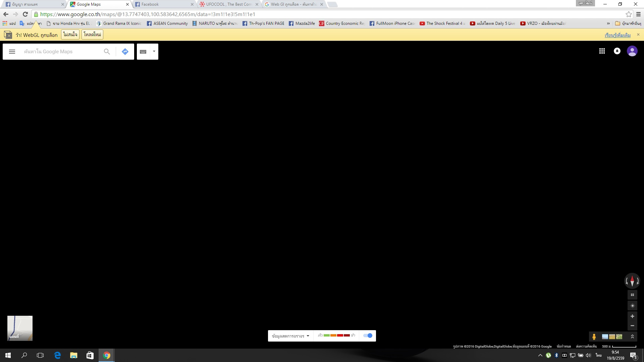Zoom in with the plus button
Image resolution: width=644 pixels, height=362 pixels.
(x=632, y=316)
